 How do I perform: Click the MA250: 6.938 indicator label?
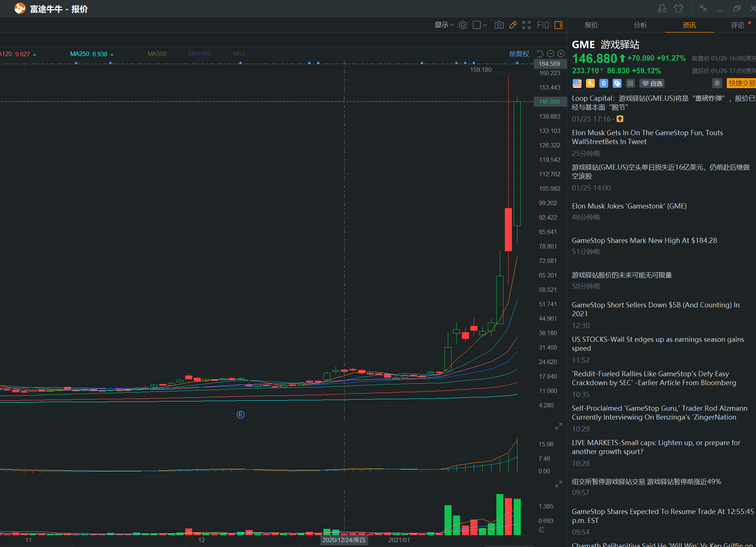pos(89,54)
